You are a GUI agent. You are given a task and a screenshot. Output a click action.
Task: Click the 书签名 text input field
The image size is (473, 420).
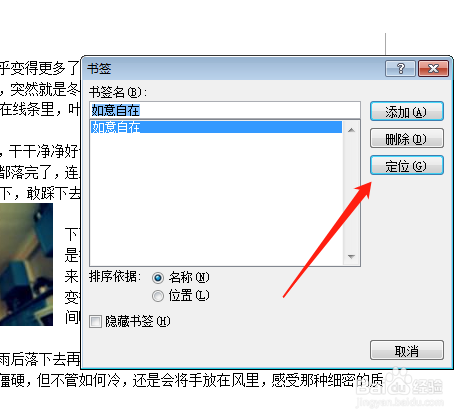click(225, 110)
